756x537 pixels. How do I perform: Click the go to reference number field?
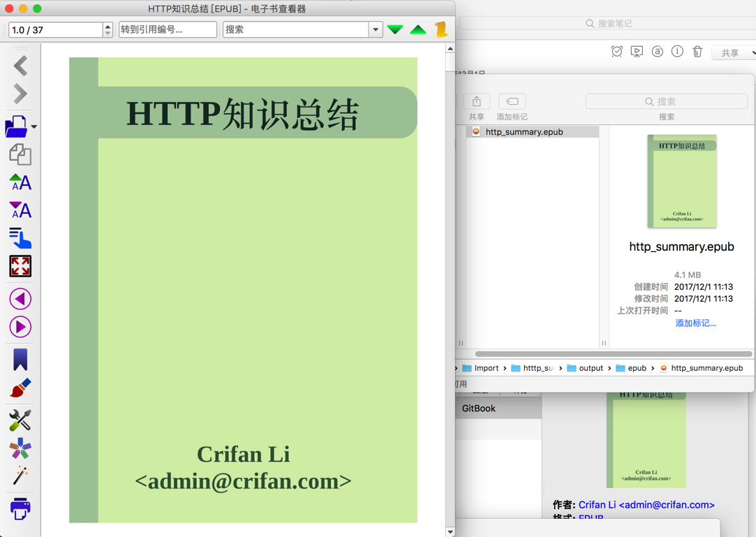click(x=168, y=29)
